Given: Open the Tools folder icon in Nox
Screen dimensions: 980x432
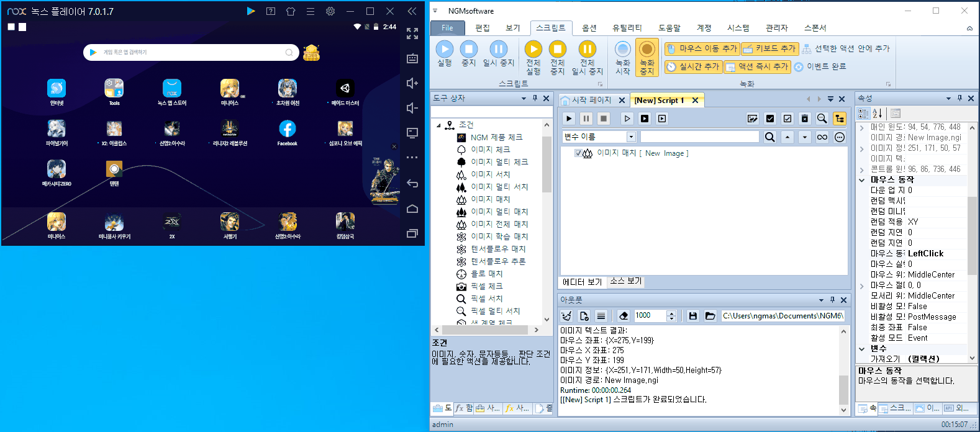Looking at the screenshot, I should (114, 88).
